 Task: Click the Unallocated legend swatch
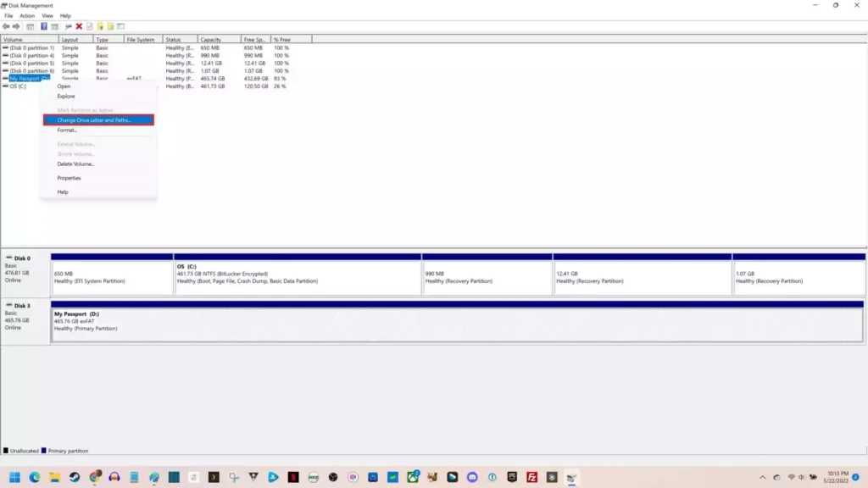6,451
